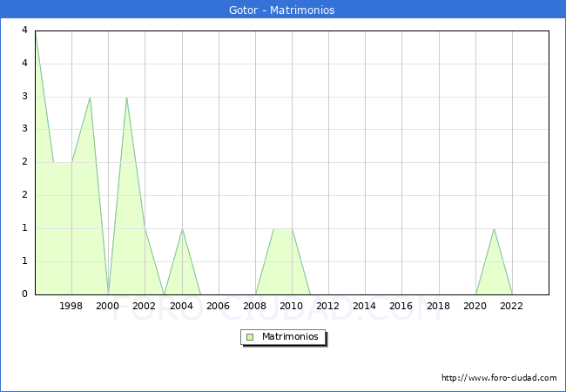Click the 2004 peak data point
The width and height of the screenshot is (566, 392).
point(182,229)
